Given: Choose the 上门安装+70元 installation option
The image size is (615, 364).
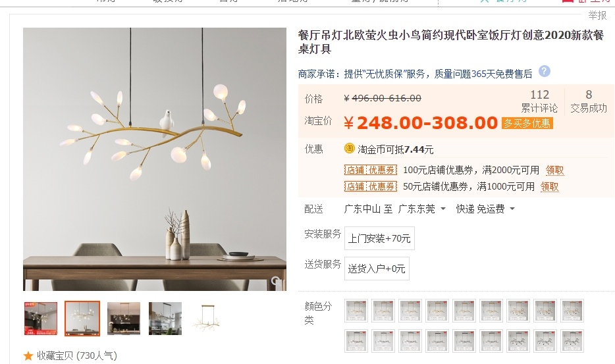Looking at the screenshot, I should 379,238.
